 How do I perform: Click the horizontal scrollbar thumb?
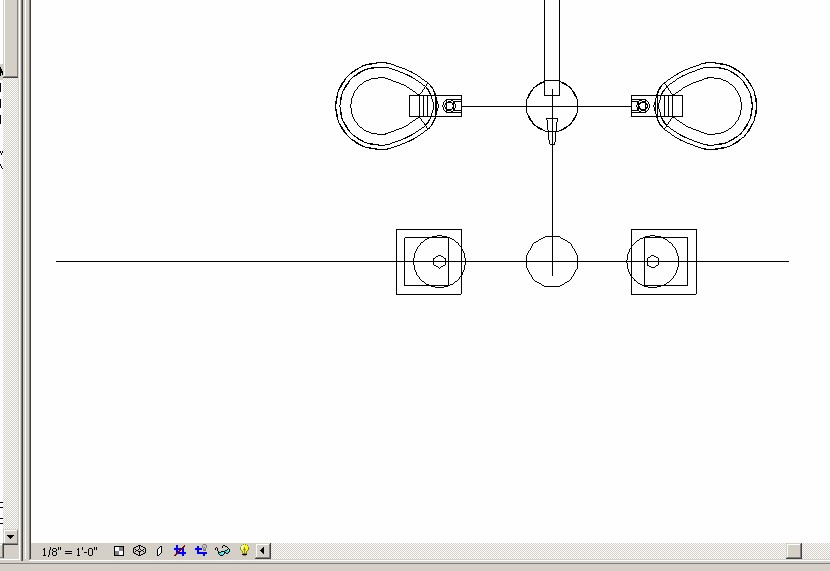coord(794,551)
